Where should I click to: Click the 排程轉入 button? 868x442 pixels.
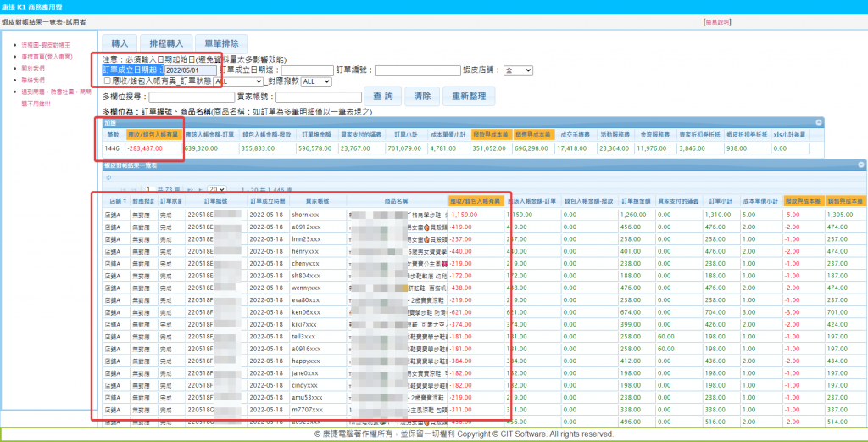point(166,42)
